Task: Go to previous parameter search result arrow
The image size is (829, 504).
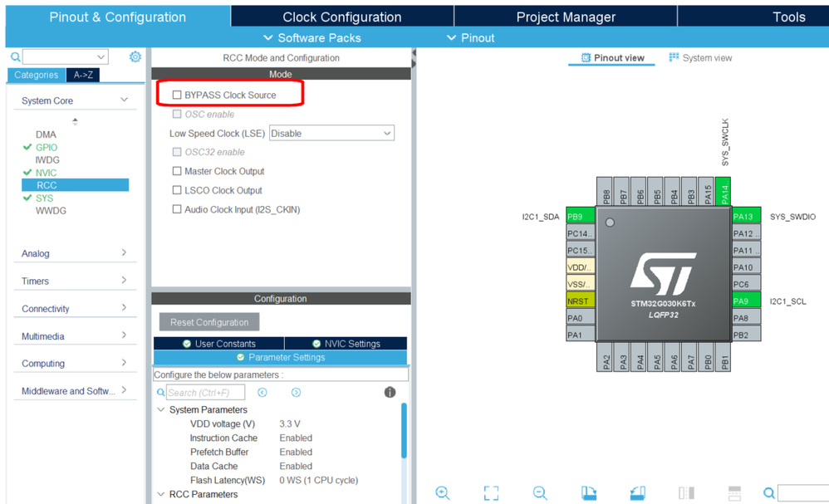Action: pos(262,392)
